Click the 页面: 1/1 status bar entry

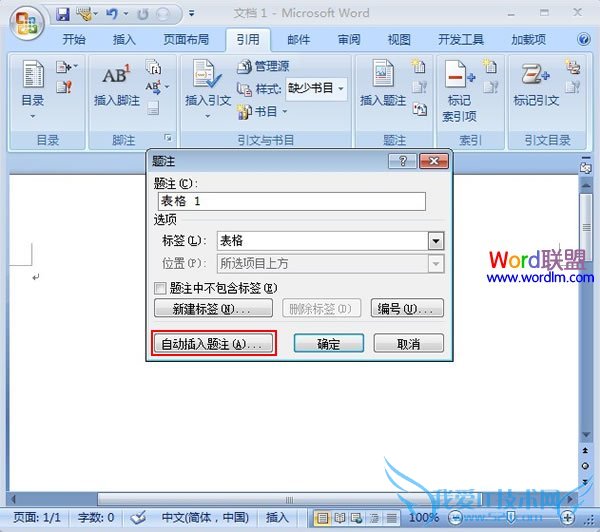(x=37, y=517)
